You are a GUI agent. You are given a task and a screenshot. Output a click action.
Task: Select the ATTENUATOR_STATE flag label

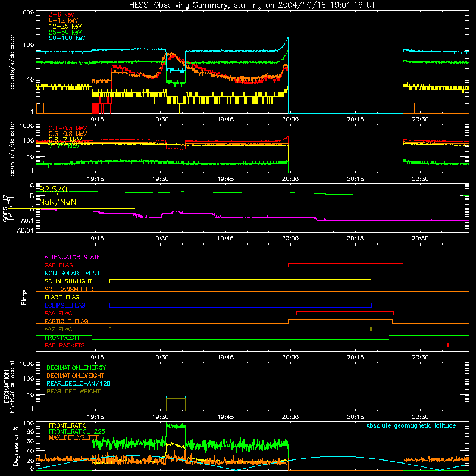click(x=72, y=257)
